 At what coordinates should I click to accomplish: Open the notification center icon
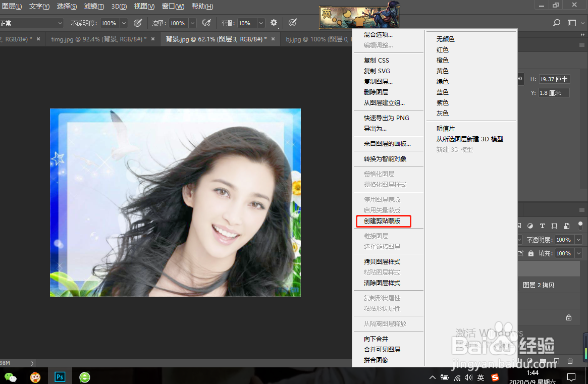click(x=571, y=377)
